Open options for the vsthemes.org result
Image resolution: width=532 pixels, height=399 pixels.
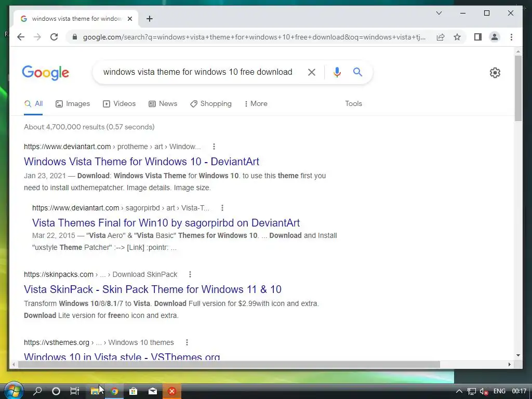tap(187, 342)
